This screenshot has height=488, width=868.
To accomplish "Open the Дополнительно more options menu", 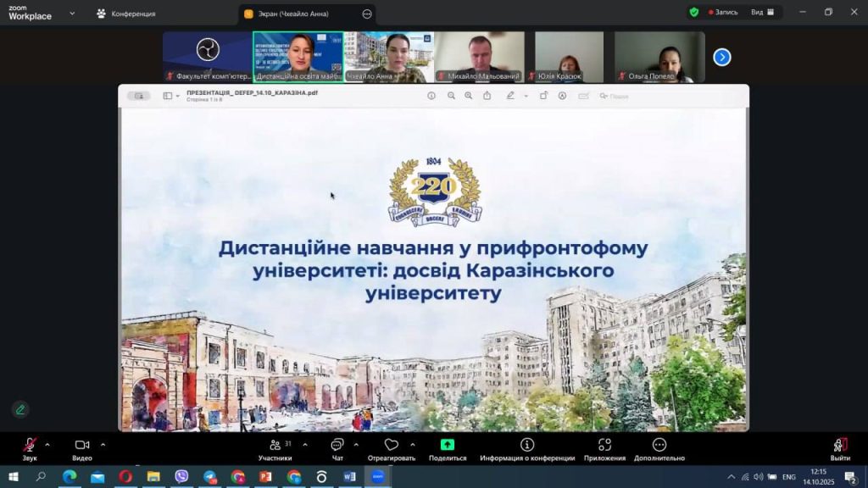I will coord(659,446).
